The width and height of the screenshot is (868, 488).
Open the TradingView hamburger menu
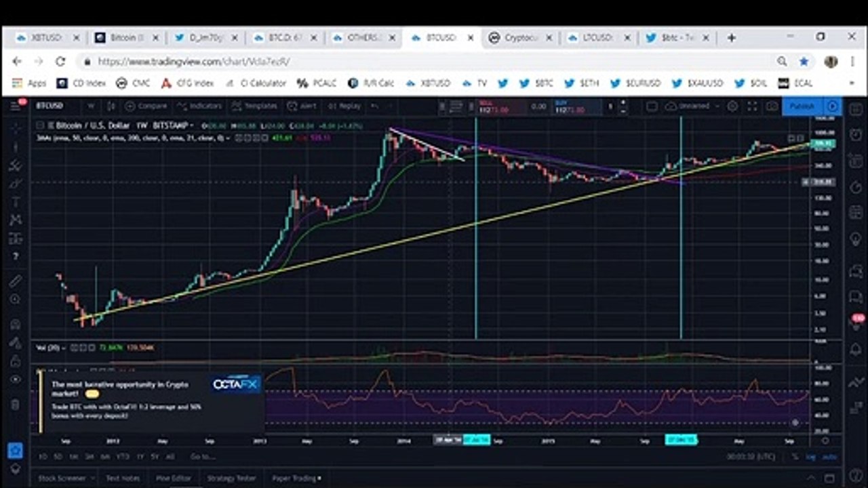16,106
